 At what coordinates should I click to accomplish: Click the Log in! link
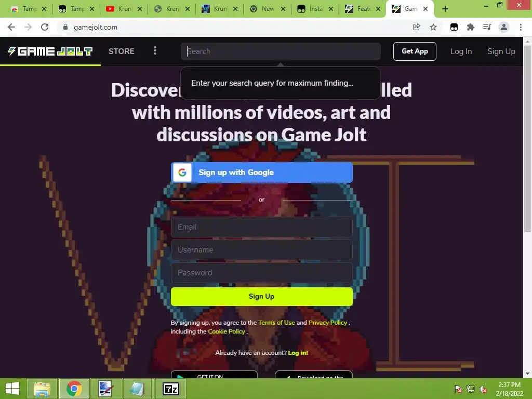[x=298, y=353]
